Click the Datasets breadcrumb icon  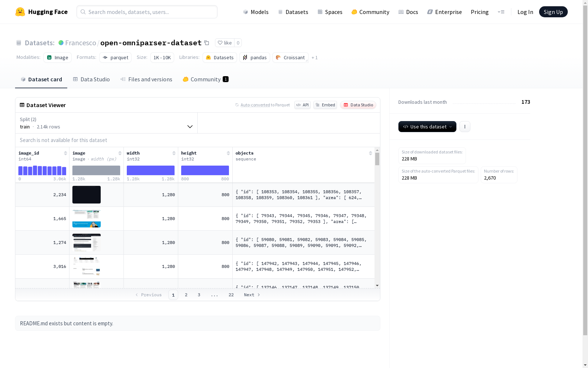[19, 43]
